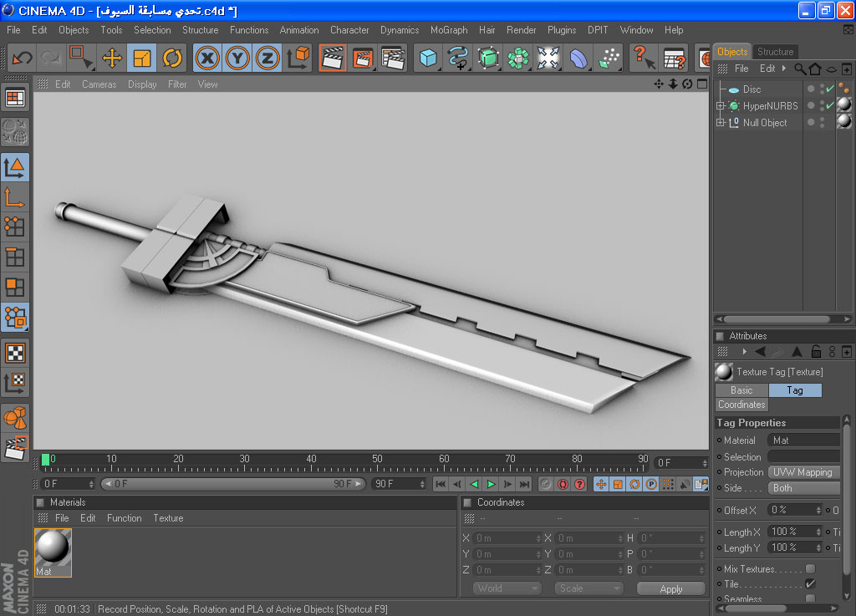This screenshot has height=616, width=856.
Task: Switch to Polygons mode in left palette
Action: tap(15, 287)
